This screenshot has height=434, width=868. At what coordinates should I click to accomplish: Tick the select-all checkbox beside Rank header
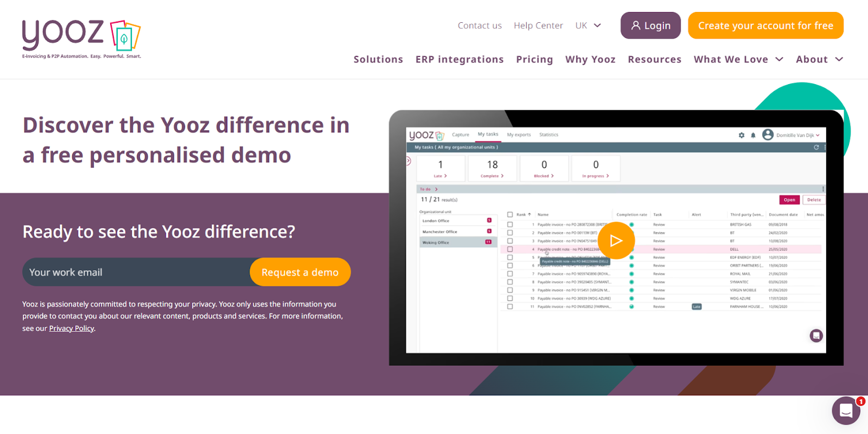[x=510, y=215]
